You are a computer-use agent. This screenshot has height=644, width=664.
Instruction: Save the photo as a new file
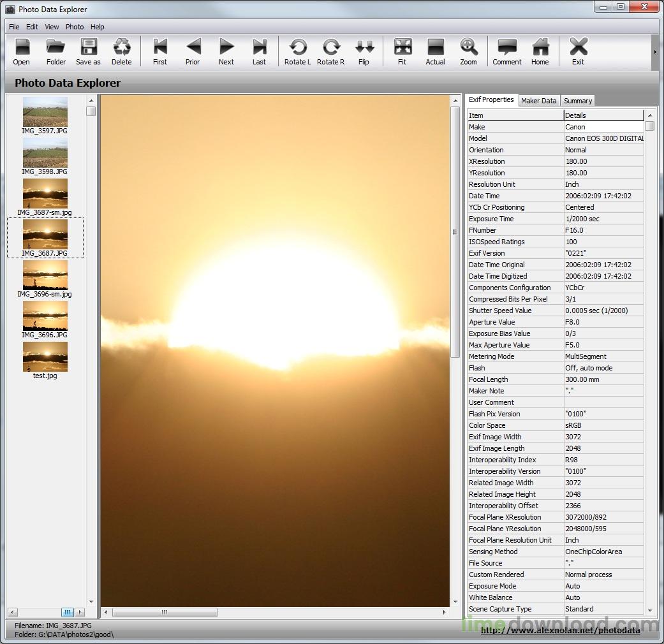coord(88,51)
